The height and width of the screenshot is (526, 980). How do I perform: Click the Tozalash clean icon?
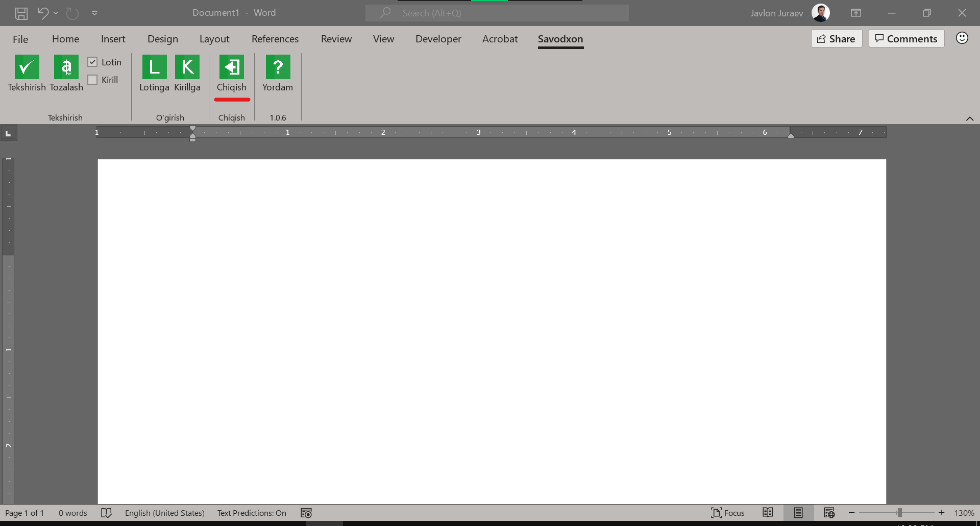pyautogui.click(x=66, y=67)
